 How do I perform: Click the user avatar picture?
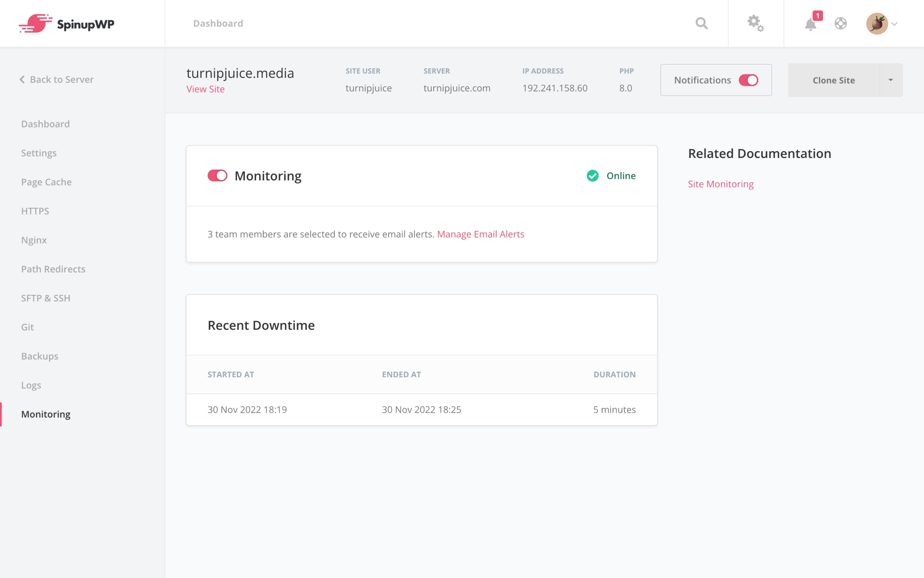tap(877, 24)
